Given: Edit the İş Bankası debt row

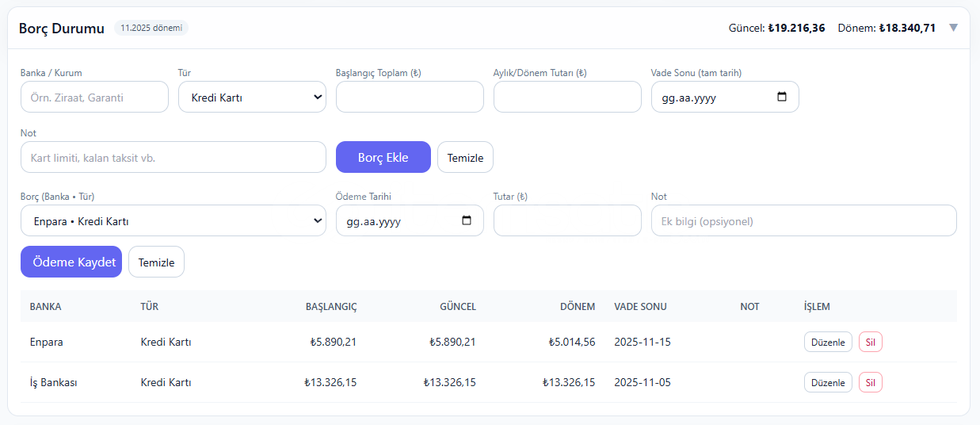Looking at the screenshot, I should (x=828, y=382).
